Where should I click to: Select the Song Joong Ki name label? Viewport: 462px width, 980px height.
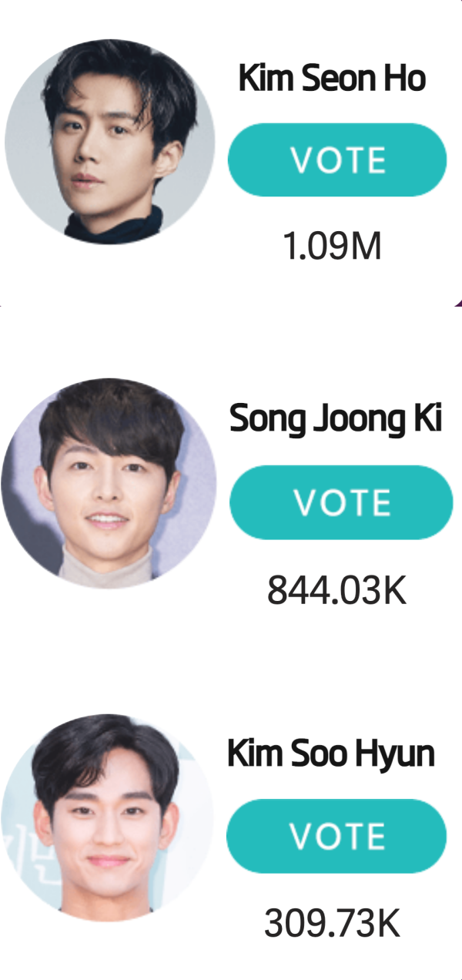click(336, 420)
